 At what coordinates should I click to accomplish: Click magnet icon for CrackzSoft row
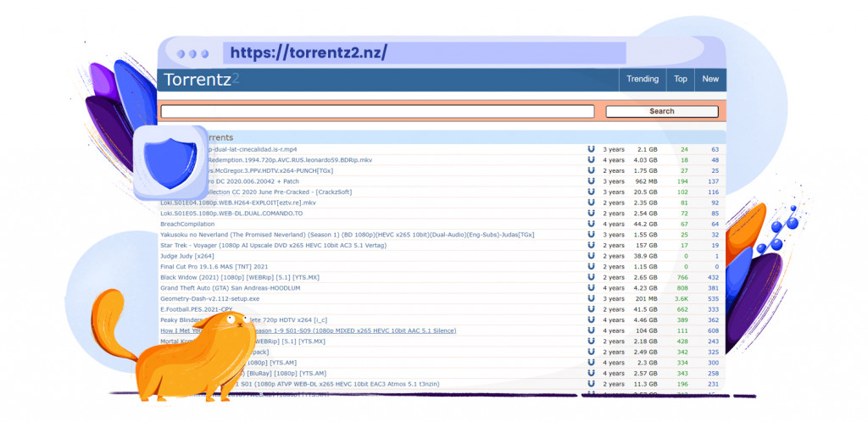pos(591,192)
